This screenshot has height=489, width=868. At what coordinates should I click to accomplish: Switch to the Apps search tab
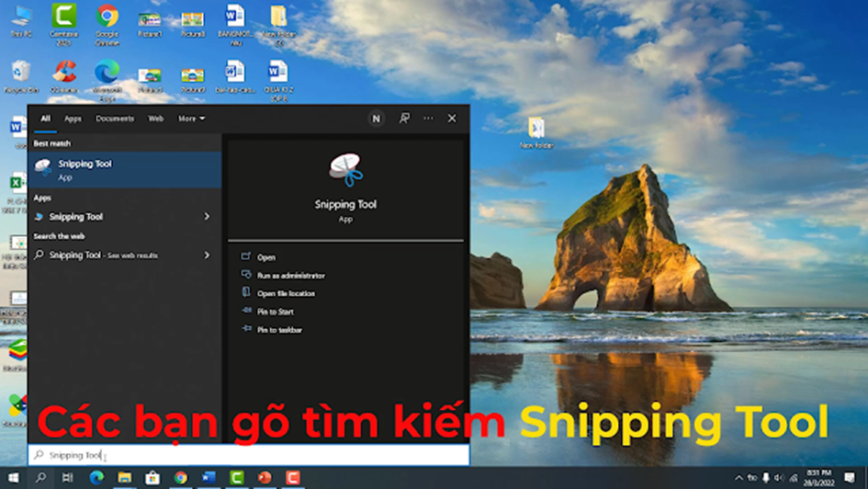73,119
